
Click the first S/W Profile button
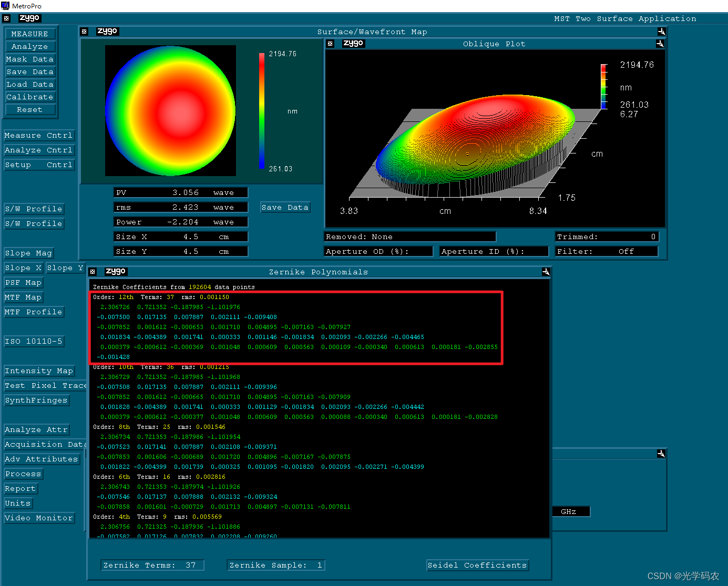pos(34,209)
